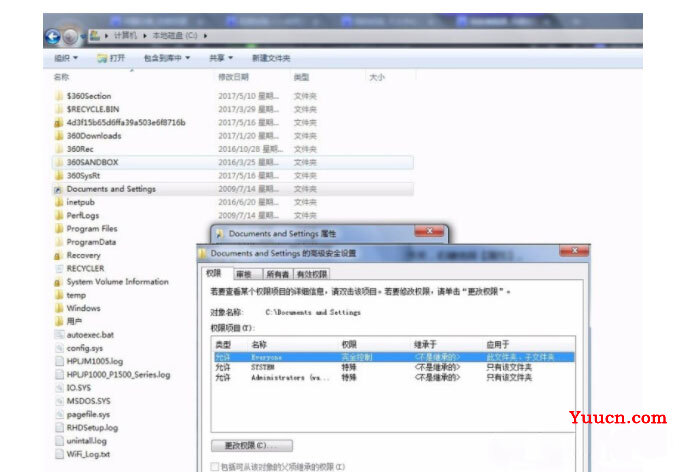Click the Explorer forward arrow button
The height and width of the screenshot is (472, 679).
pos(70,37)
